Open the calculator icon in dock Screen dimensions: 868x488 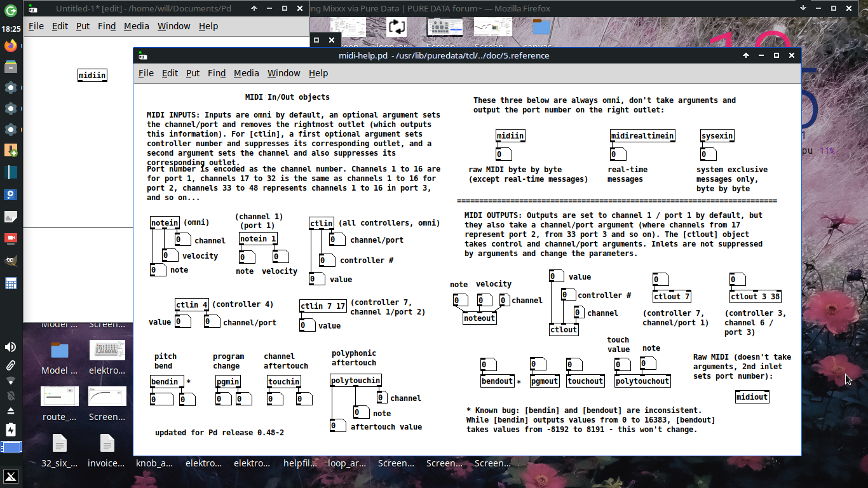click(x=11, y=283)
